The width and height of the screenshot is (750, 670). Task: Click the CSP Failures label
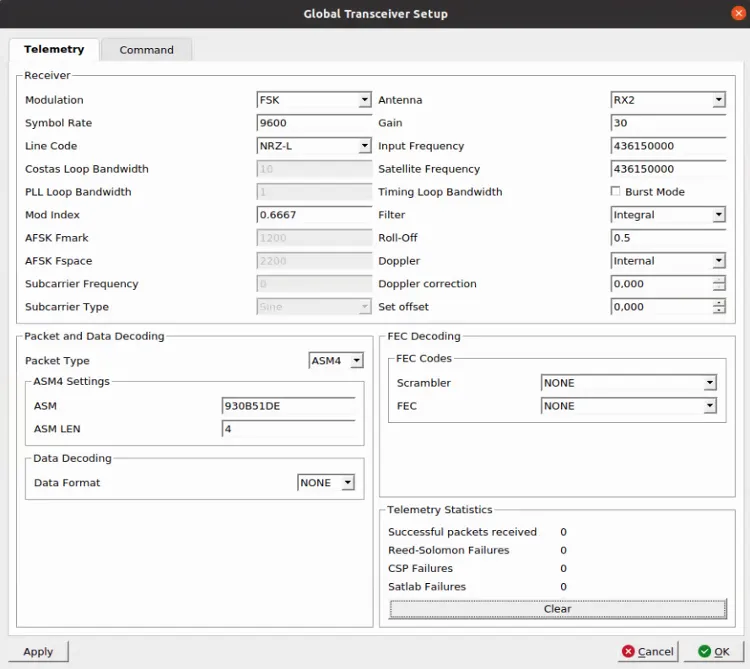420,568
